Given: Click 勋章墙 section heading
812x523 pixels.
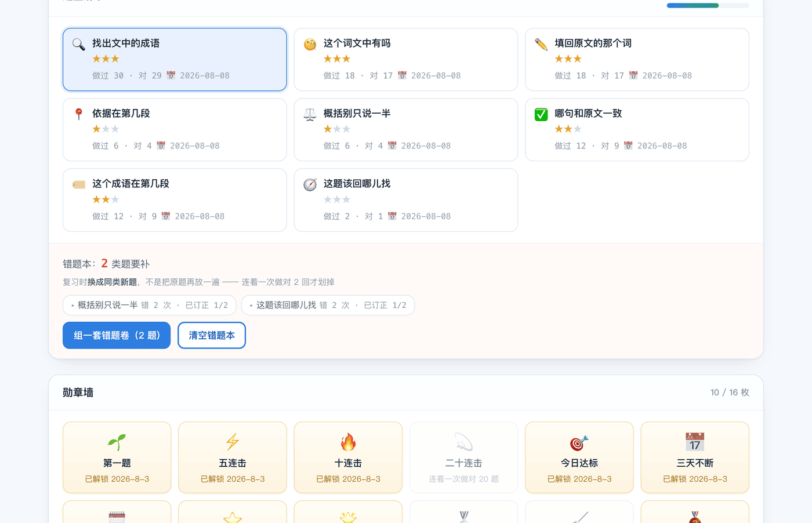Looking at the screenshot, I should point(78,393).
